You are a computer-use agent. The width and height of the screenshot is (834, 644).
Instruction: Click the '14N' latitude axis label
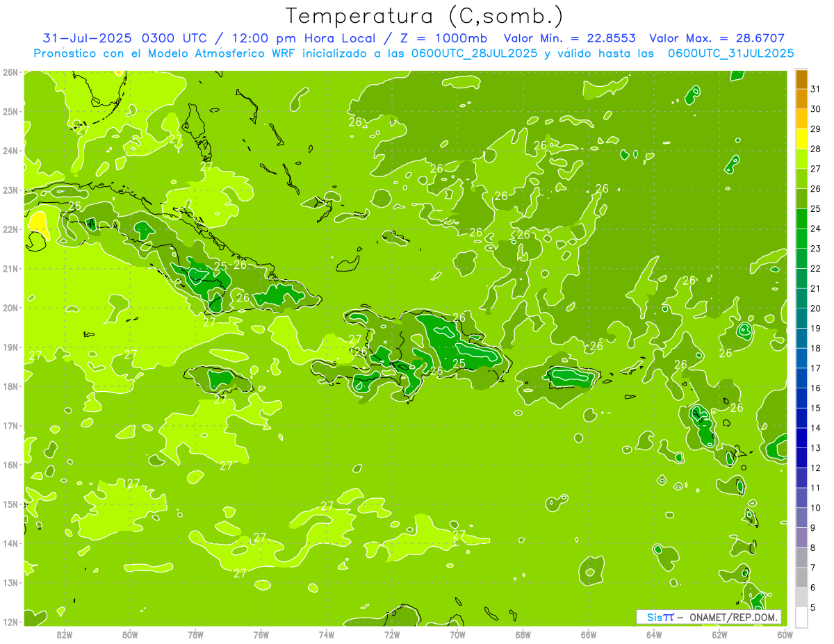[10, 543]
